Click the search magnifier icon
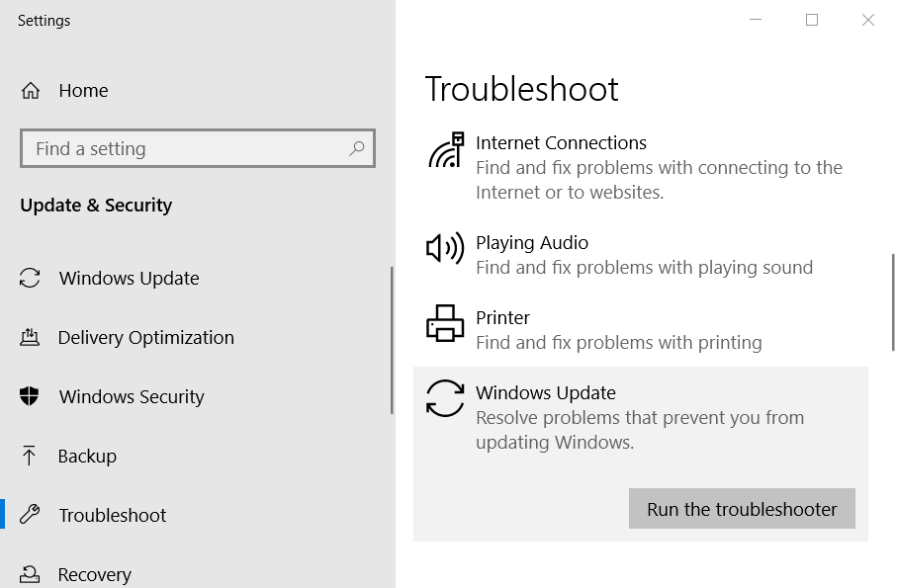897x588 pixels. click(357, 148)
